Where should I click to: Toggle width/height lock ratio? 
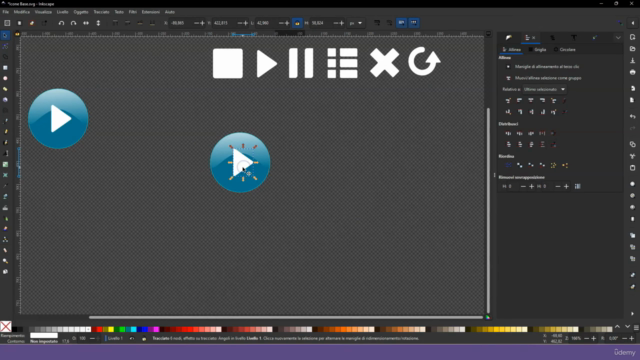[297, 23]
